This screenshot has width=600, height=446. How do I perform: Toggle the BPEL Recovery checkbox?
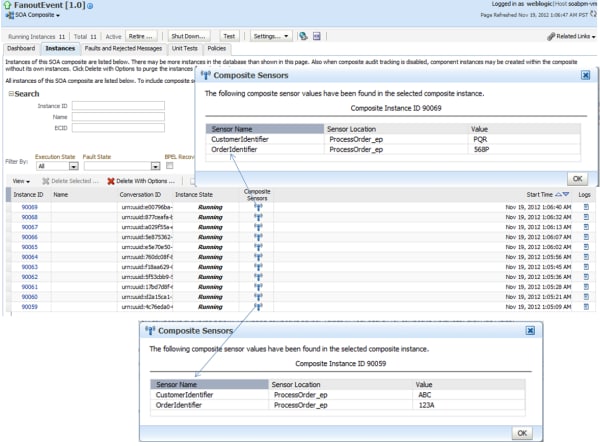[x=172, y=165]
